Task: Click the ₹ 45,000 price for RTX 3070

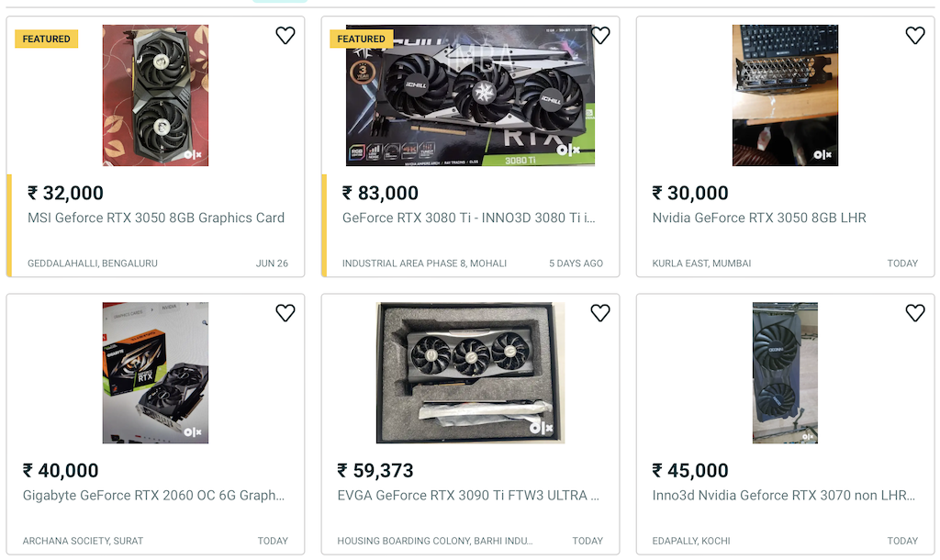Action: [690, 470]
